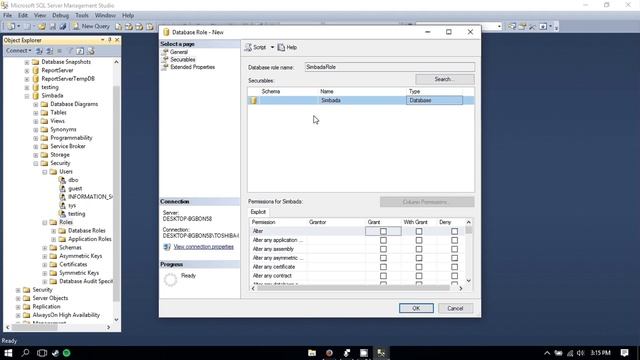This screenshot has height=360, width=640.
Task: Expand Server Objects node
Action: click(x=18, y=298)
